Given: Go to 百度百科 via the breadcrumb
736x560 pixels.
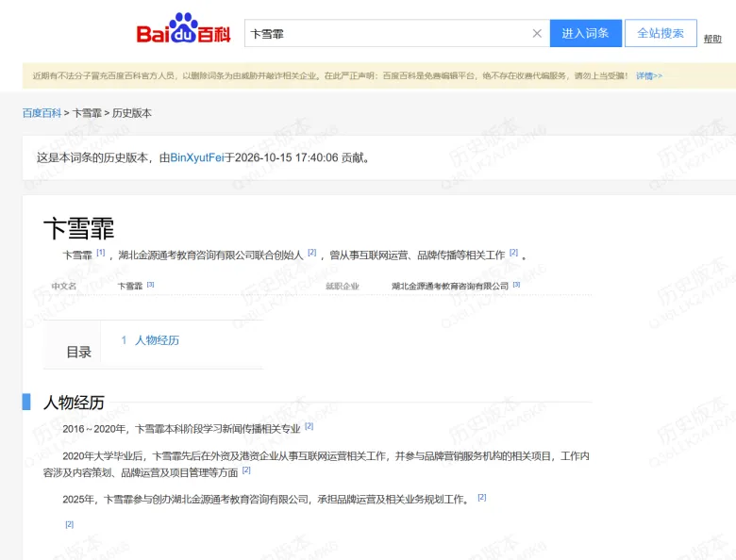Looking at the screenshot, I should click(x=42, y=113).
